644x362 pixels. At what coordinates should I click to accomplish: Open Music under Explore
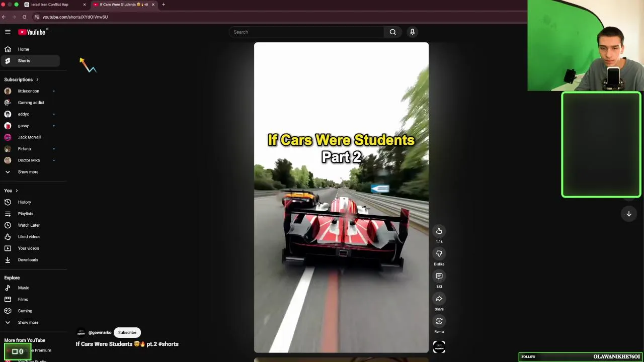30,288
